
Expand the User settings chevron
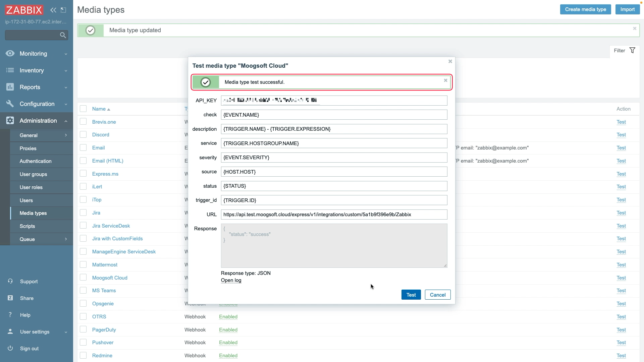[66, 332]
